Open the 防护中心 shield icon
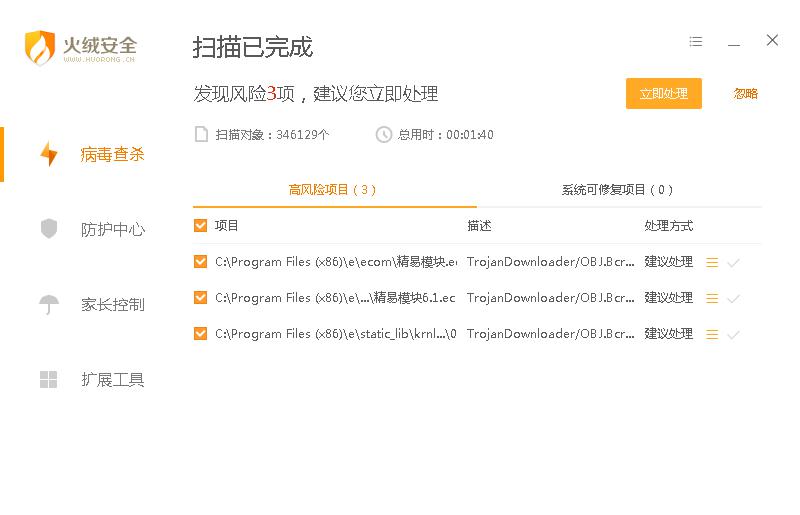The height and width of the screenshot is (515, 800). coord(49,229)
